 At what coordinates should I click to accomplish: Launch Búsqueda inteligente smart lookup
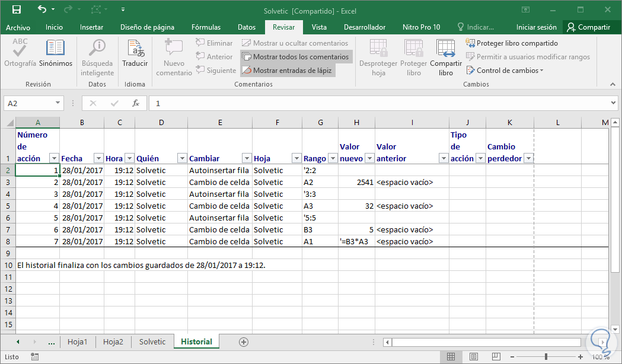click(x=97, y=58)
